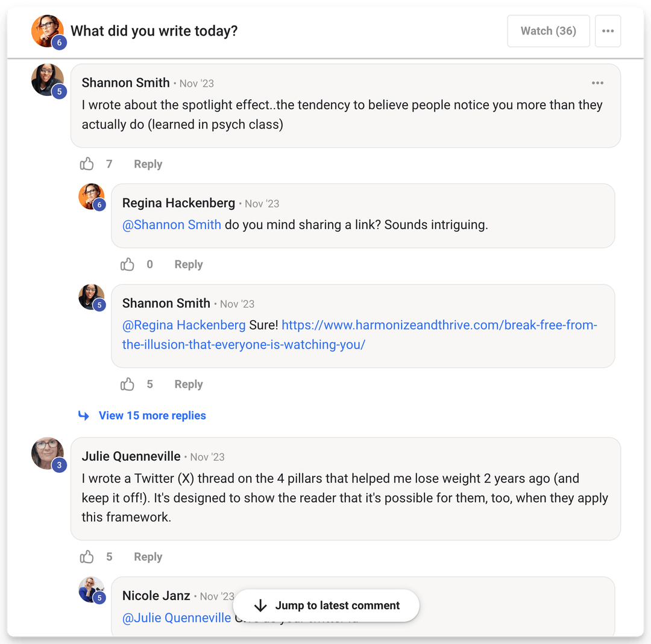Reply to Julie Quenneville's comment
Viewport: 651px width, 644px height.
(x=148, y=557)
